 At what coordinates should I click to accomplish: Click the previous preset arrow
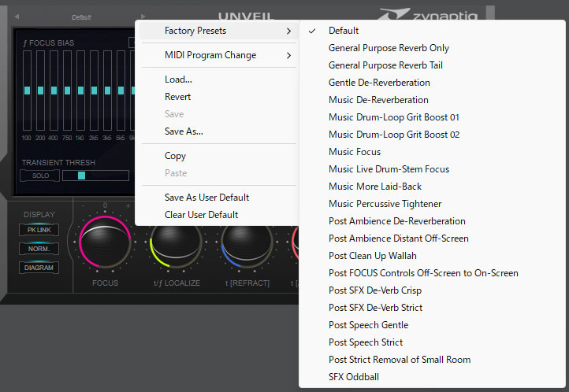pos(17,17)
